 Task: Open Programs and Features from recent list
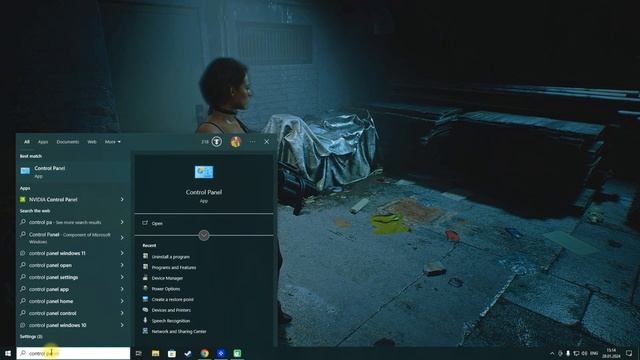pos(169,267)
